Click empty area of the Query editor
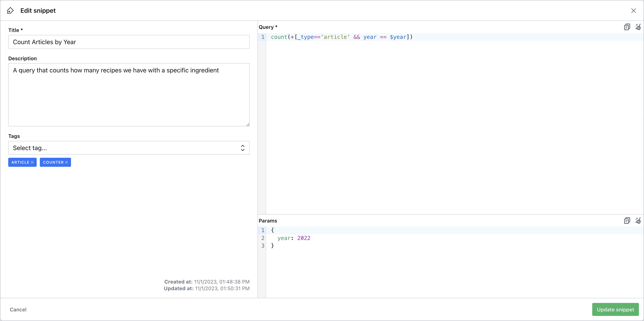Image resolution: width=644 pixels, height=321 pixels. [450, 125]
